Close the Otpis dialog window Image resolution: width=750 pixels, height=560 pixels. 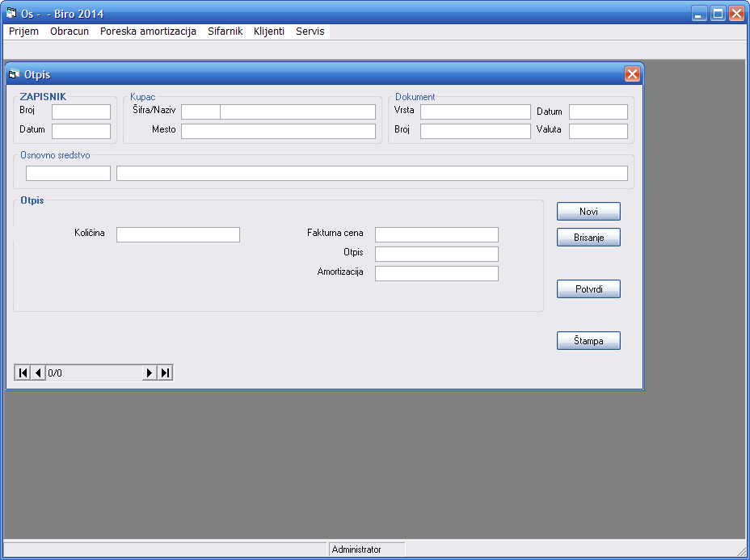click(x=632, y=74)
